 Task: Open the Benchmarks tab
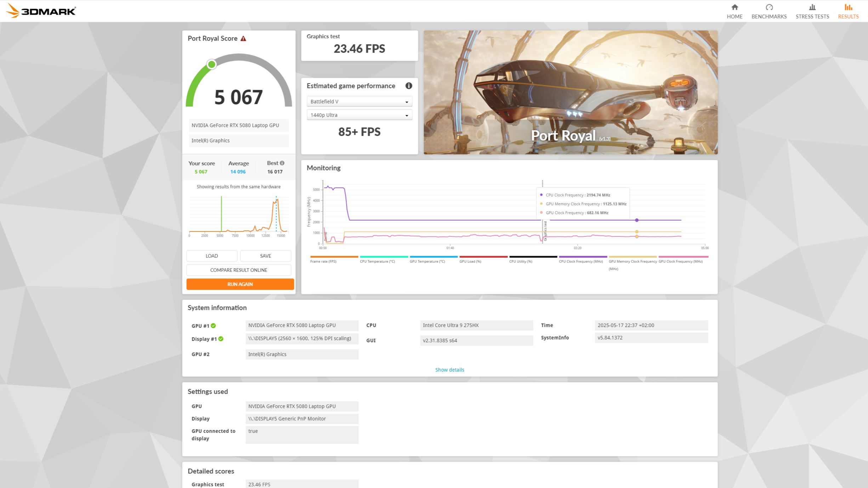point(769,11)
